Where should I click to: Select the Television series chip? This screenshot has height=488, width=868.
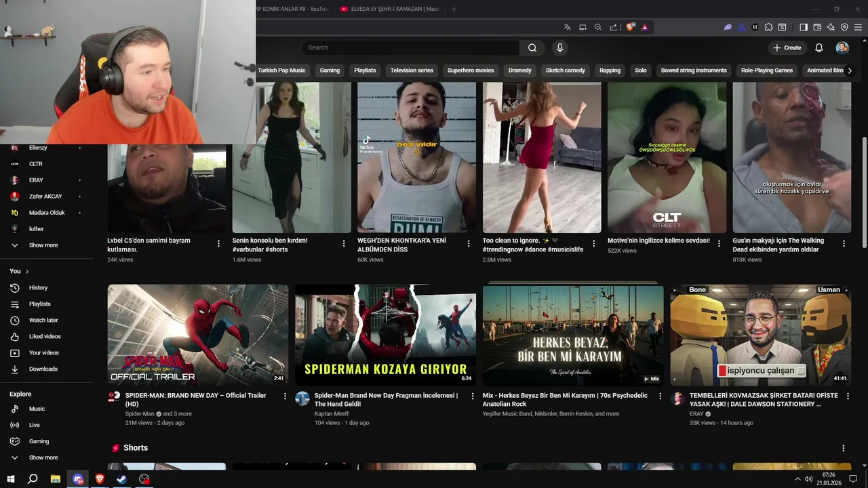click(412, 70)
